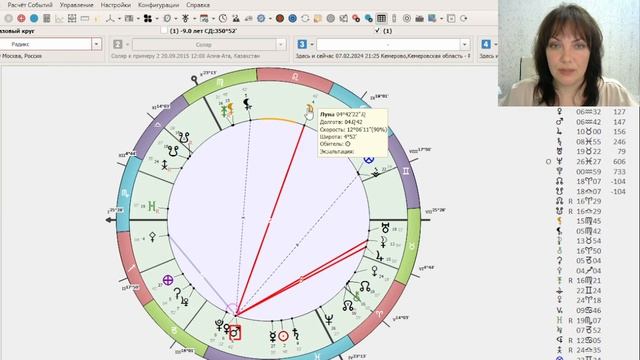Click the rotate arrows toolbar icon
The image size is (640, 360).
tap(305, 18)
